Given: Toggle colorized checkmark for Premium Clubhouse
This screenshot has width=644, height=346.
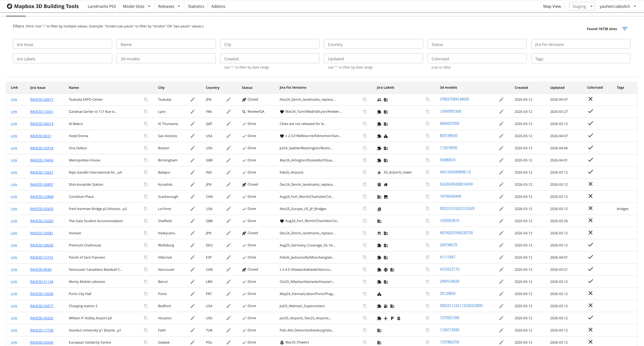Looking at the screenshot, I should tap(591, 245).
